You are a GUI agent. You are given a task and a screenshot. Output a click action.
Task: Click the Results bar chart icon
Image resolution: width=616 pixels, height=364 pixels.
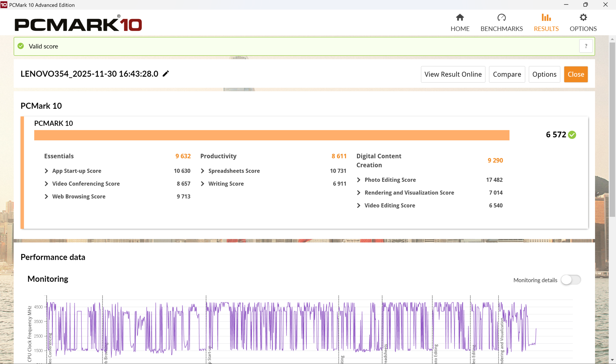[x=546, y=17]
